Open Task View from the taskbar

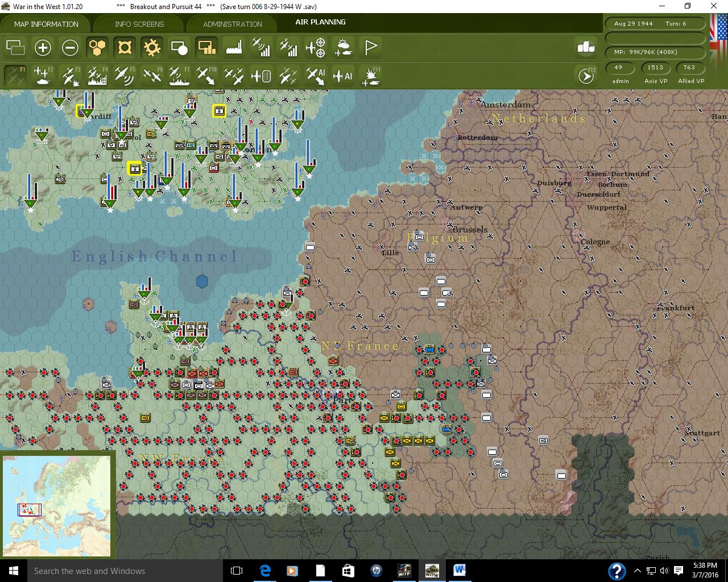[237, 571]
